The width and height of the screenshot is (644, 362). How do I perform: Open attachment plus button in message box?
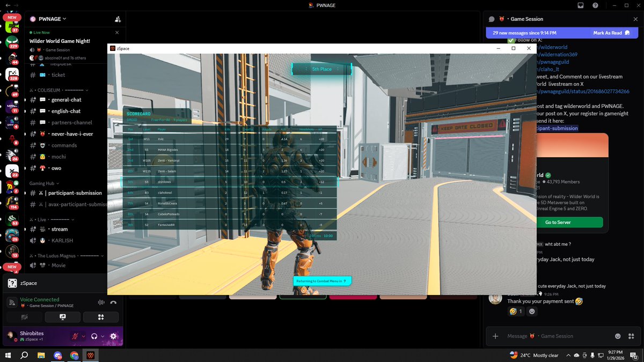coord(495,336)
